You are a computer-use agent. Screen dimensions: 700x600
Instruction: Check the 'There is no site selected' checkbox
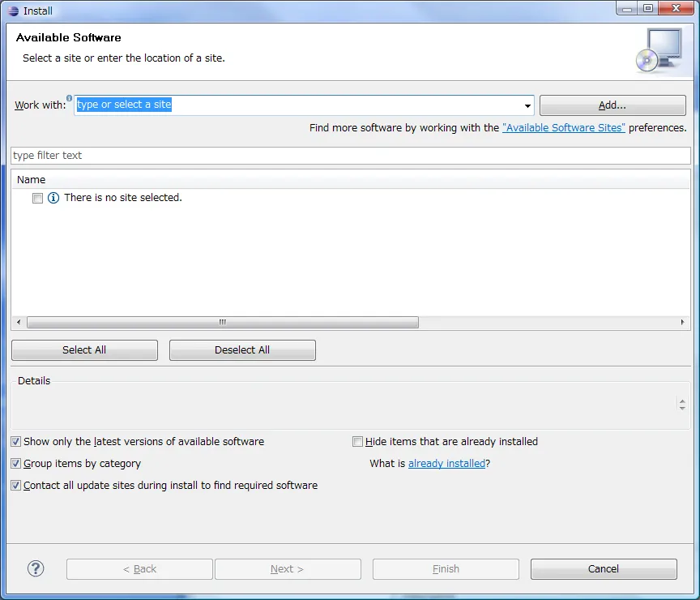(37, 198)
